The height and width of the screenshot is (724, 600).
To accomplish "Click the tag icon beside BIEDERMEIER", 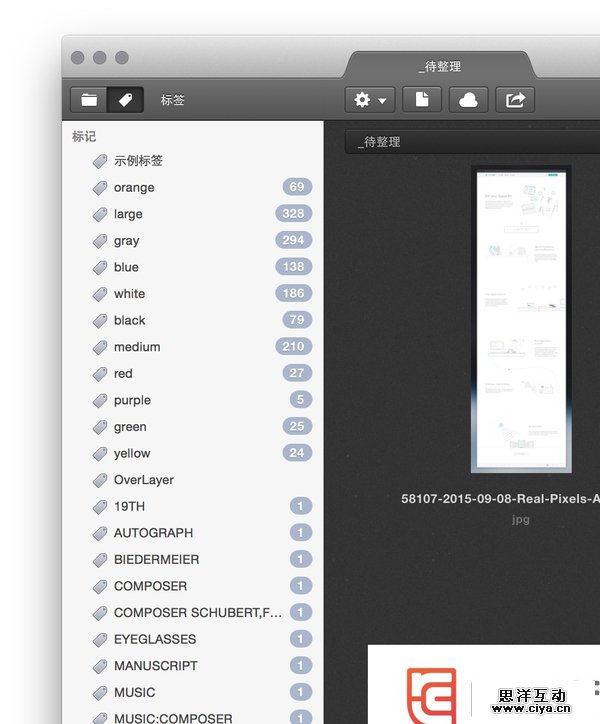I will point(100,560).
